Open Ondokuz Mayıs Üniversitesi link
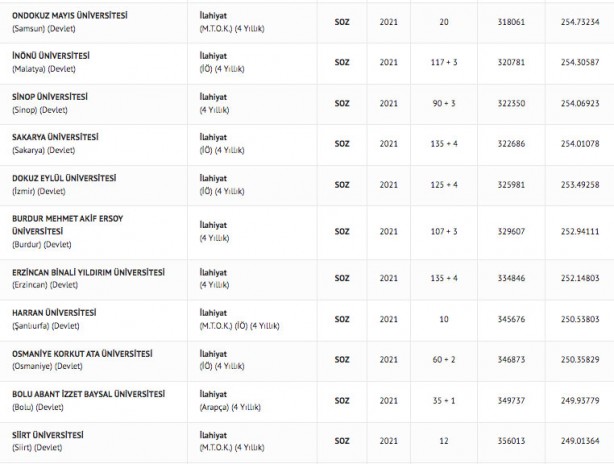The image size is (614, 464). pos(69,15)
